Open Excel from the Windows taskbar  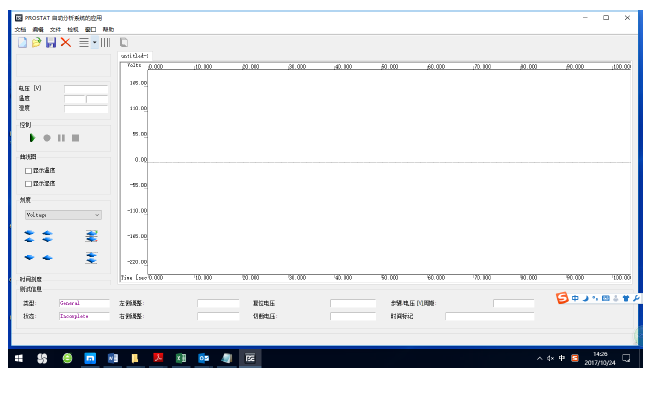[181, 358]
